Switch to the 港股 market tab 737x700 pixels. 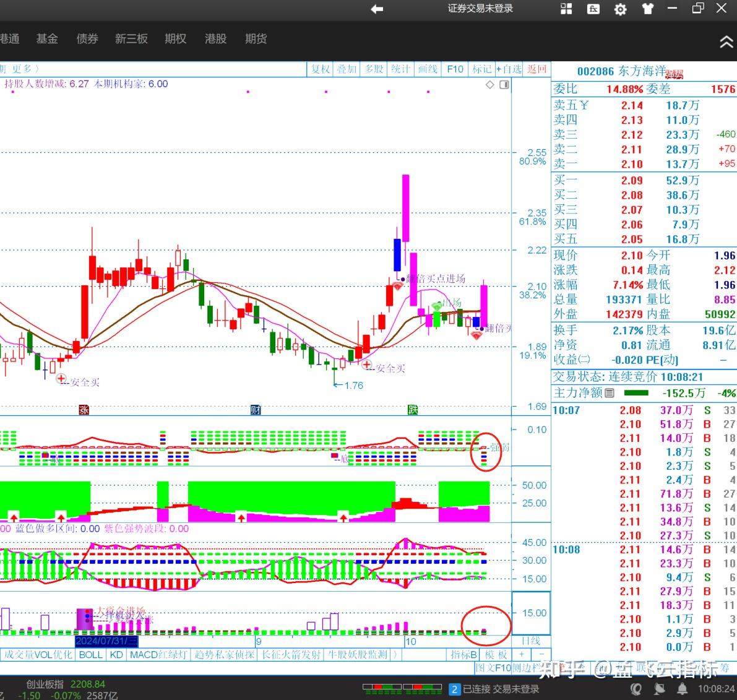215,38
